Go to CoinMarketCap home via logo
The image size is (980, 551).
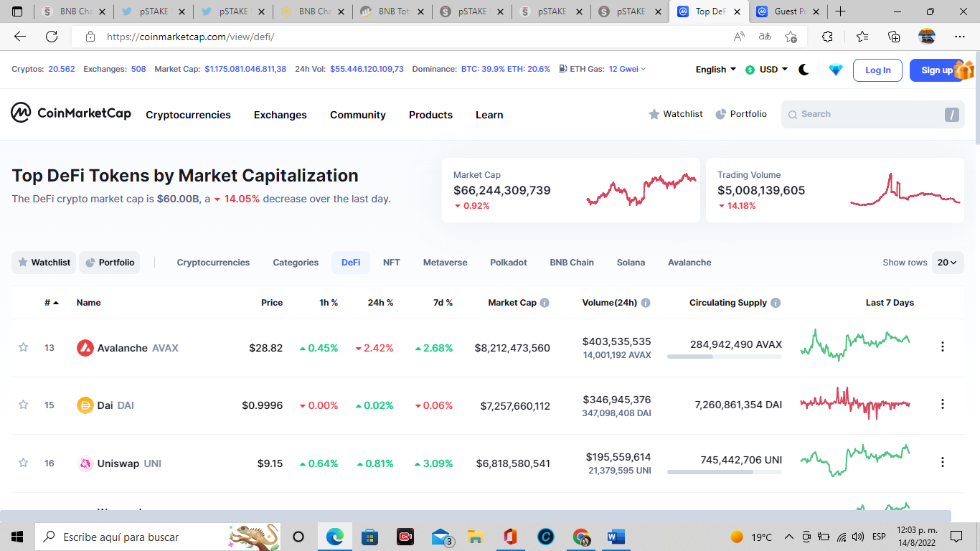tap(71, 113)
